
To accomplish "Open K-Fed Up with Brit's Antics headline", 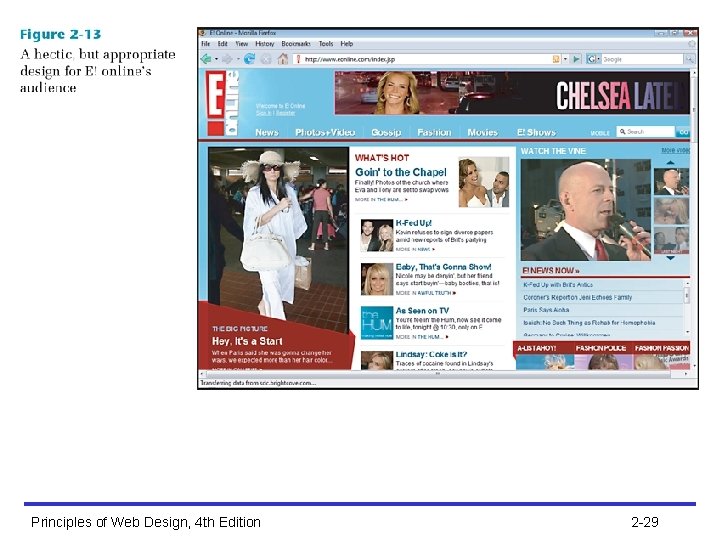I will click(x=558, y=285).
